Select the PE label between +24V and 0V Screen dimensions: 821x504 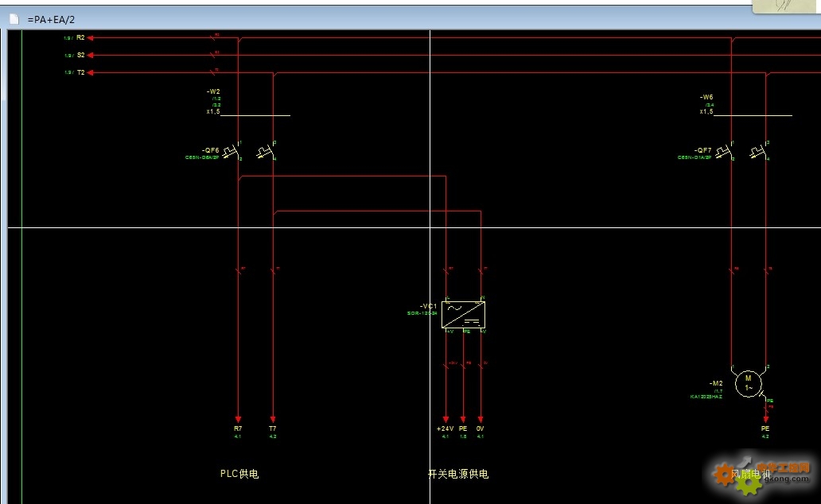click(463, 428)
